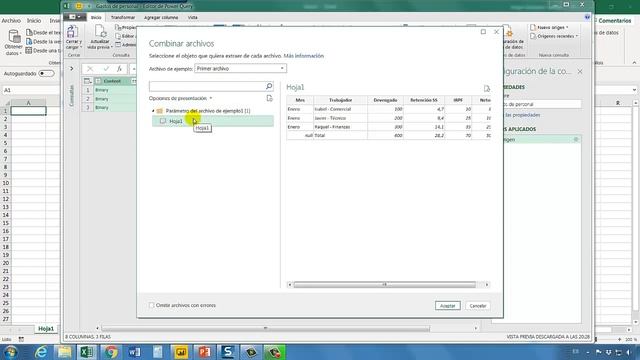Screen dimensions: 640x360
Task: Click preview scrollbar left arrow
Action: coord(290,284)
